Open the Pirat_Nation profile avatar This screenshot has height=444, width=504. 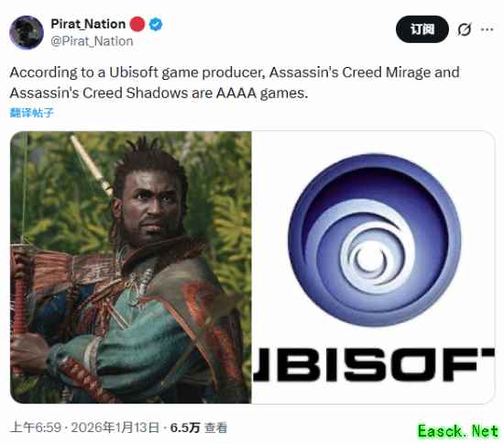click(27, 32)
